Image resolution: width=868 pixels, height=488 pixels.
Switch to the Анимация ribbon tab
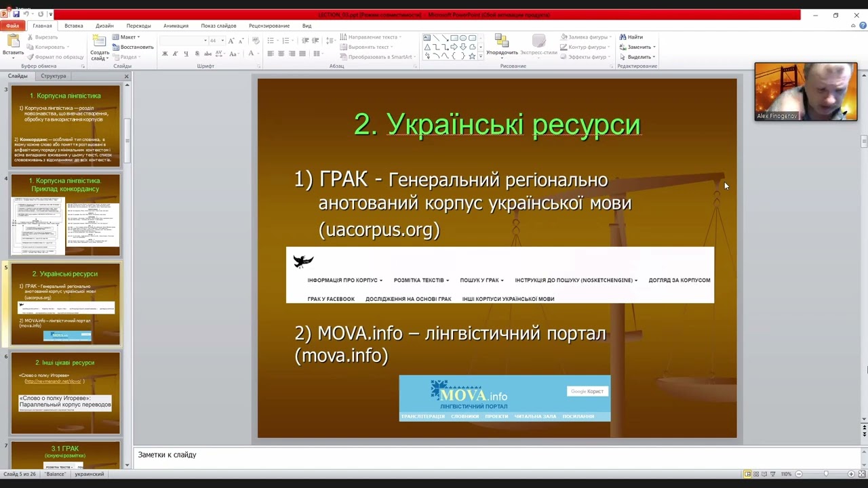pyautogui.click(x=176, y=26)
